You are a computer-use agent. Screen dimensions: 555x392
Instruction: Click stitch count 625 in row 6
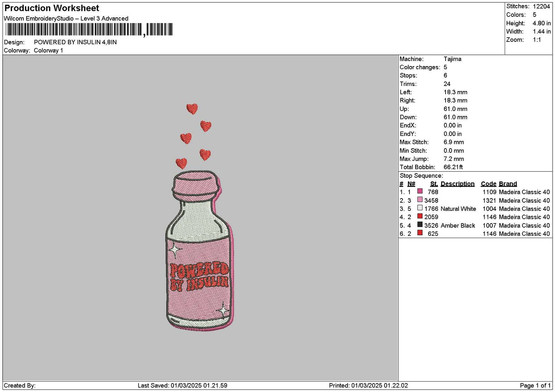(x=433, y=234)
